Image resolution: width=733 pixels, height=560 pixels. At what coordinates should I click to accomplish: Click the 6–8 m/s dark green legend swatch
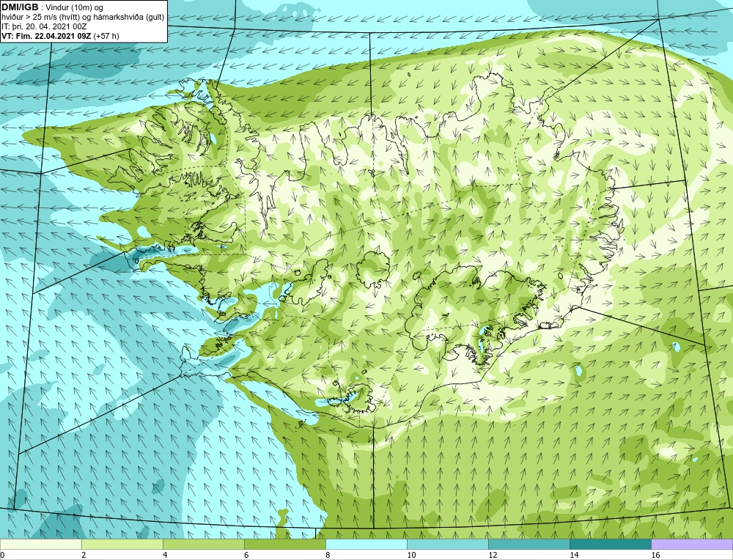click(284, 545)
